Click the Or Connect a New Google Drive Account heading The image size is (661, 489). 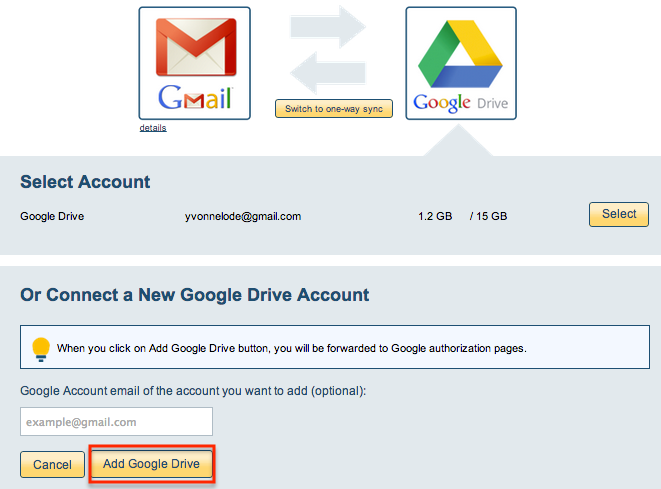[195, 295]
